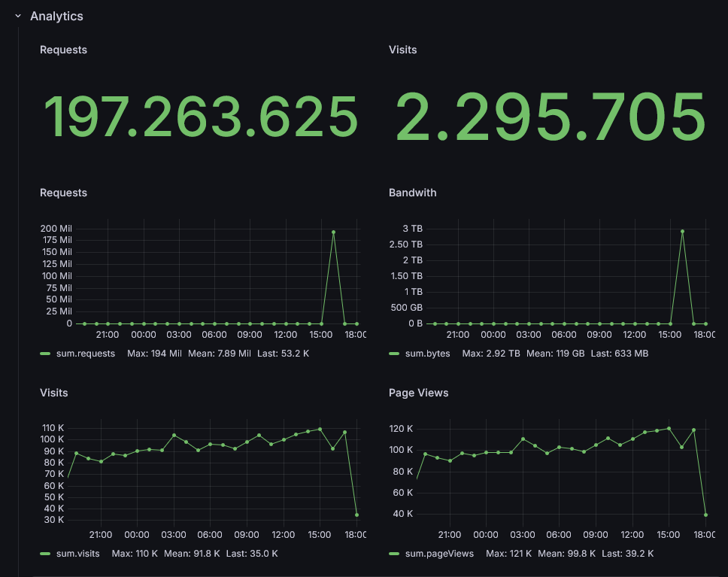Click 'Max: 194 Mil' in Requests legend
728x577 pixels.
(155, 354)
